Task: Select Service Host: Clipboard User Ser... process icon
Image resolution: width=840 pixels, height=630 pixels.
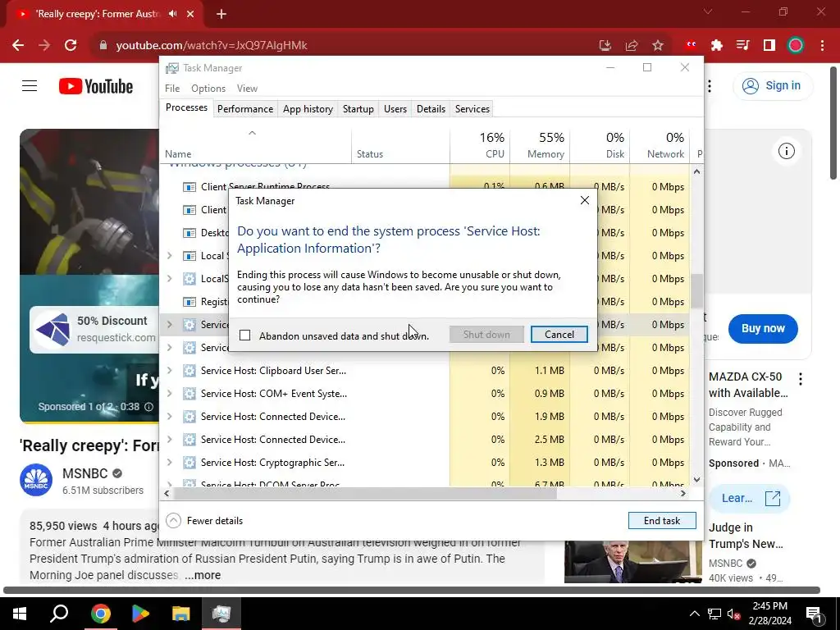Action: click(x=189, y=370)
